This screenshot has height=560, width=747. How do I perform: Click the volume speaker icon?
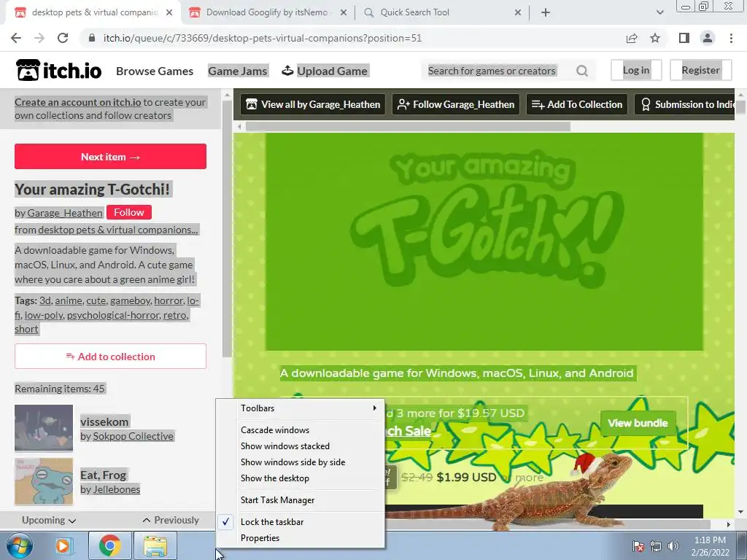click(673, 546)
